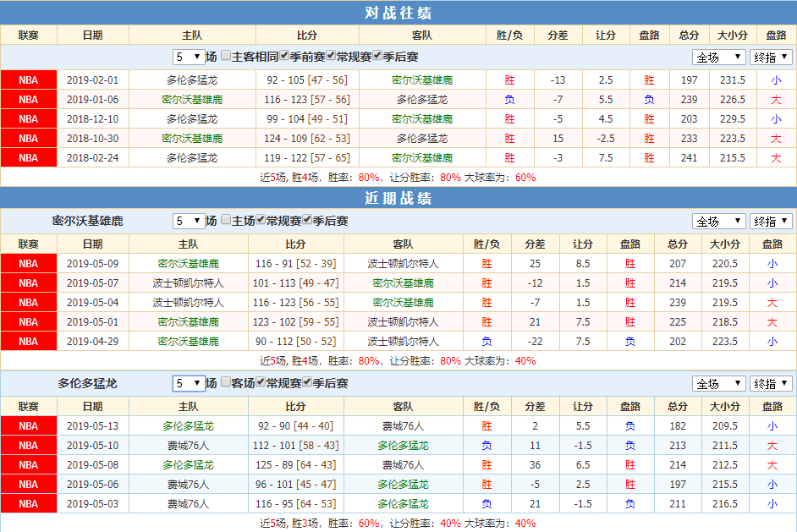This screenshot has width=797, height=532.
Task: Click 让分 column header in 密尔沃基雄鹿 table
Action: (583, 244)
